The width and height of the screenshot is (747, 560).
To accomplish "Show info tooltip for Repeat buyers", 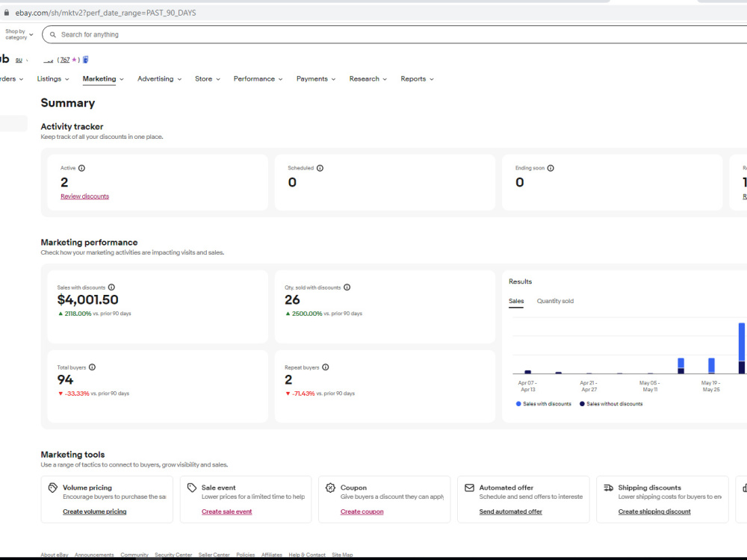I will click(326, 367).
